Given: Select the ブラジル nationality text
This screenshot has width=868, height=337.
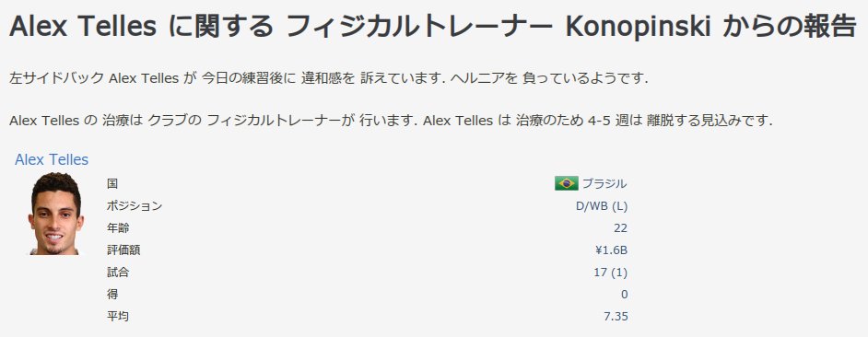Looking at the screenshot, I should click(604, 184).
